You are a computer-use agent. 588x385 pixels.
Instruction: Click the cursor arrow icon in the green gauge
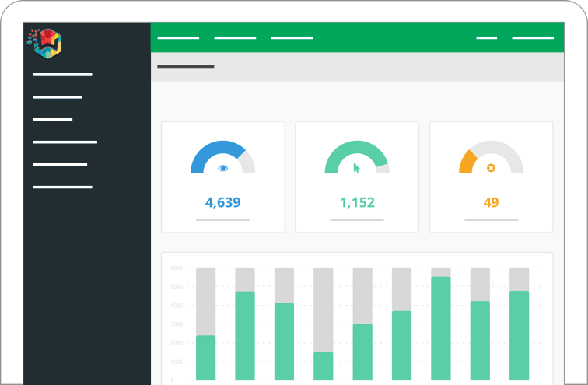point(357,168)
